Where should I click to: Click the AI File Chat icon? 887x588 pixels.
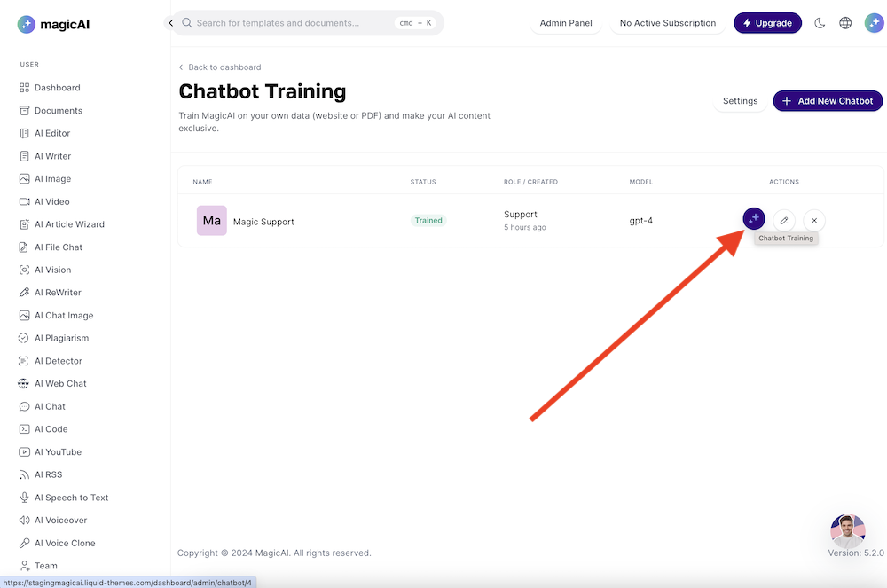[x=24, y=247]
